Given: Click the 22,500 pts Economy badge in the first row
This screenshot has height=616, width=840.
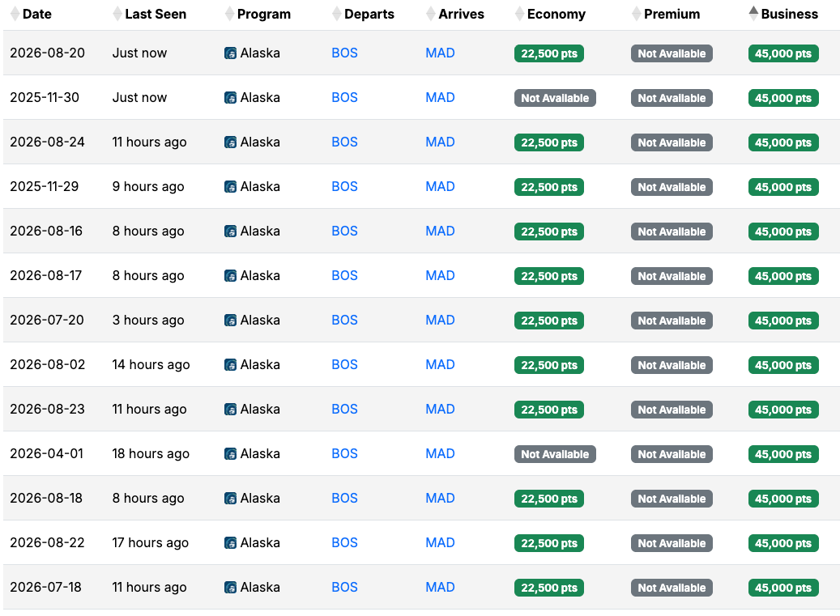Looking at the screenshot, I should 549,53.
